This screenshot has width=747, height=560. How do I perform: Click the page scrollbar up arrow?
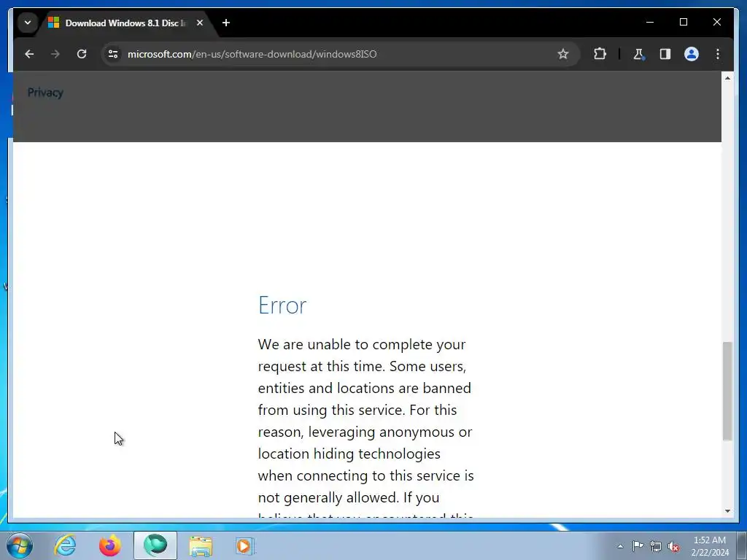727,77
